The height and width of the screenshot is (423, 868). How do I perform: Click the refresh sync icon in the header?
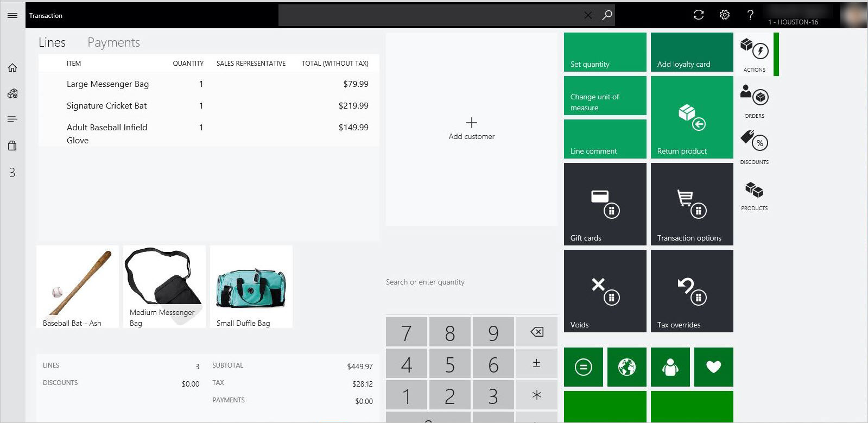(x=699, y=15)
